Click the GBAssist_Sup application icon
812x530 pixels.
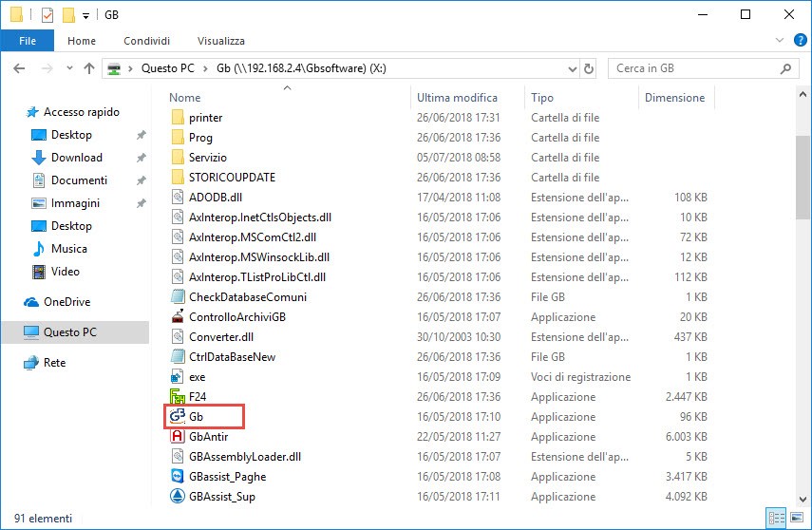(x=178, y=497)
